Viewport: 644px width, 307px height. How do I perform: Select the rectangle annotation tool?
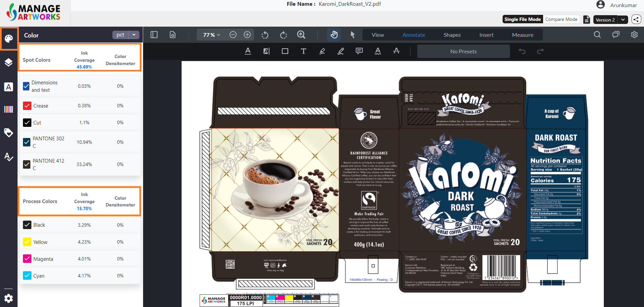pos(285,51)
